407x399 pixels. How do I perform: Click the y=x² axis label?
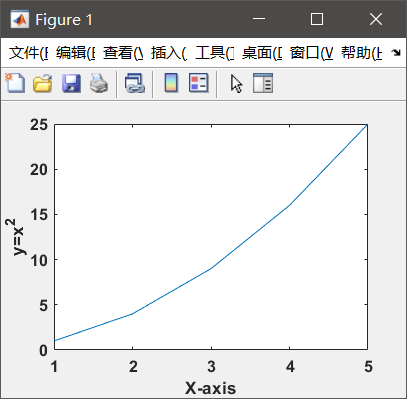[16, 237]
